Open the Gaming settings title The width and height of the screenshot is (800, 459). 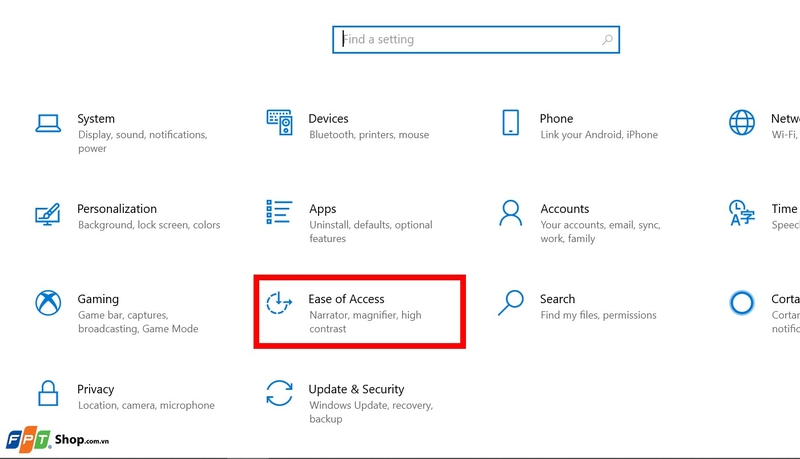coord(98,299)
